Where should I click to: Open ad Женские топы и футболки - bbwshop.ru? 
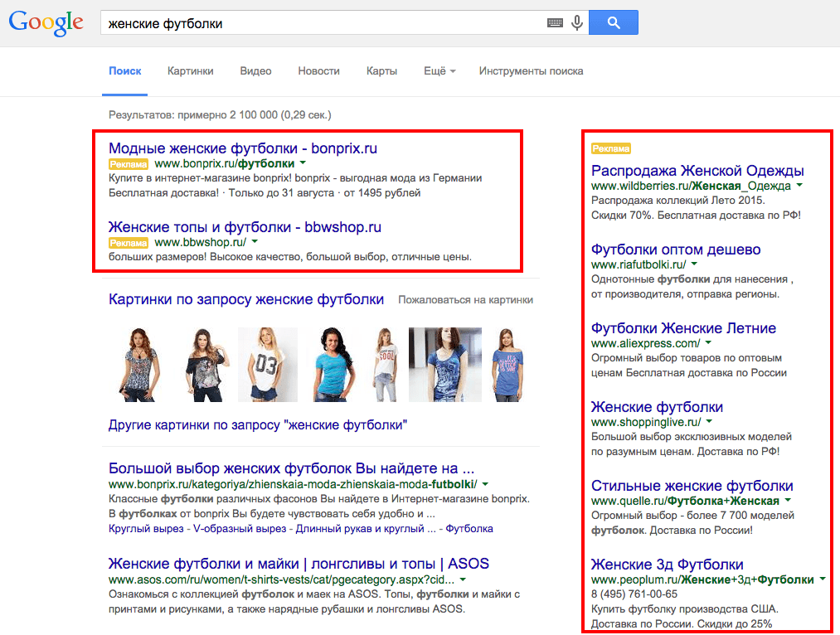pos(245,227)
